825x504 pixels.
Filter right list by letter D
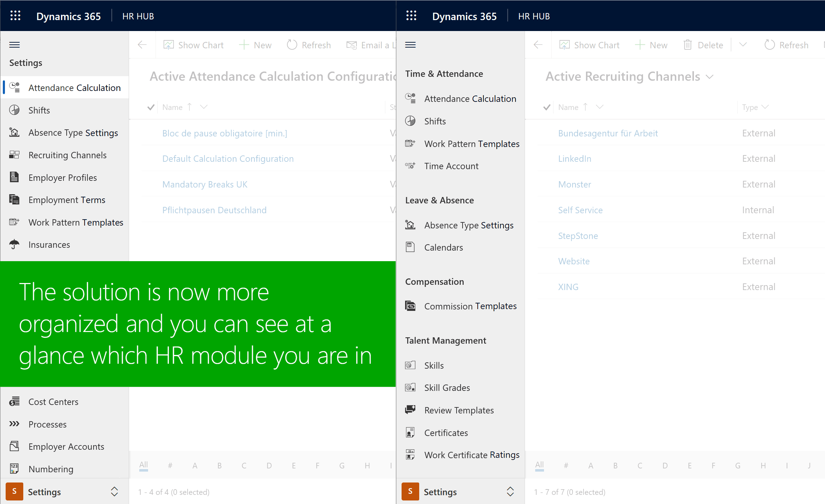click(x=665, y=466)
